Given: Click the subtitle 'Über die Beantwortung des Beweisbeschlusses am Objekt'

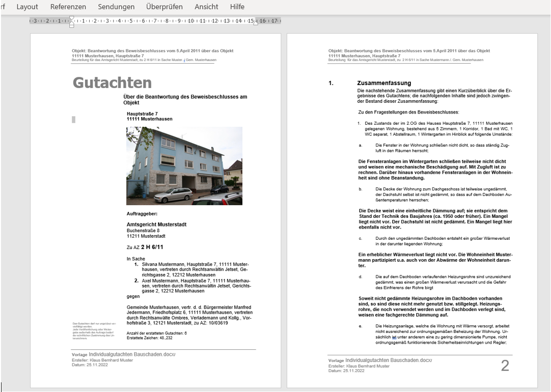Looking at the screenshot, I should coord(185,100).
